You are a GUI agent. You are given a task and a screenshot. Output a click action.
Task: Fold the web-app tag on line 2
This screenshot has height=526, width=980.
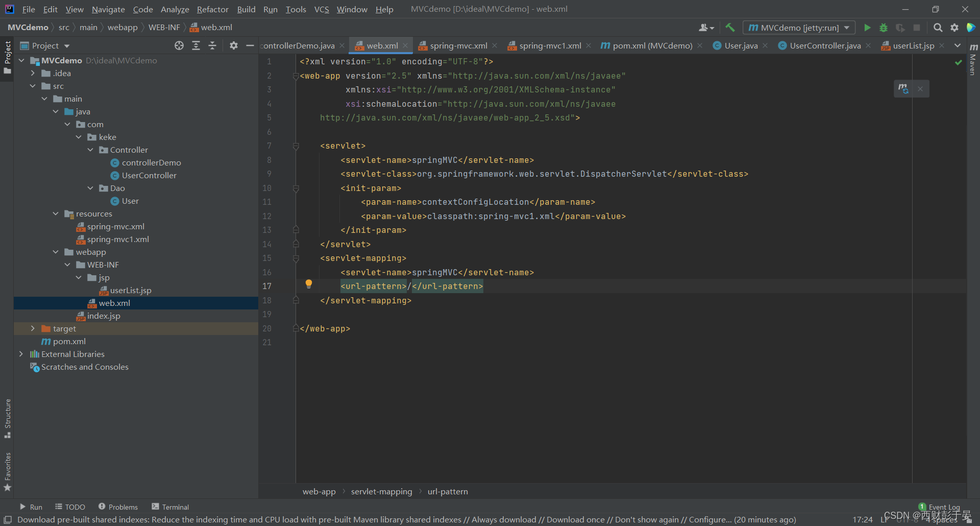pos(296,76)
